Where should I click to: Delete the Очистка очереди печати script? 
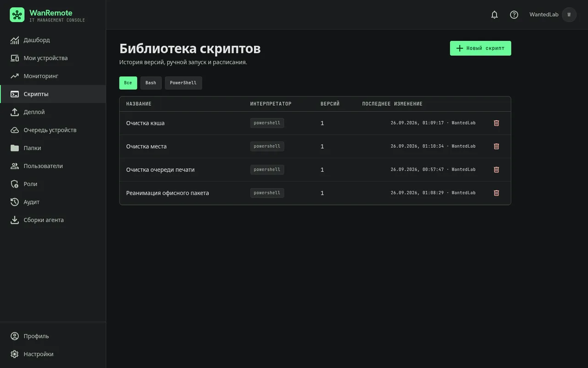tap(496, 170)
